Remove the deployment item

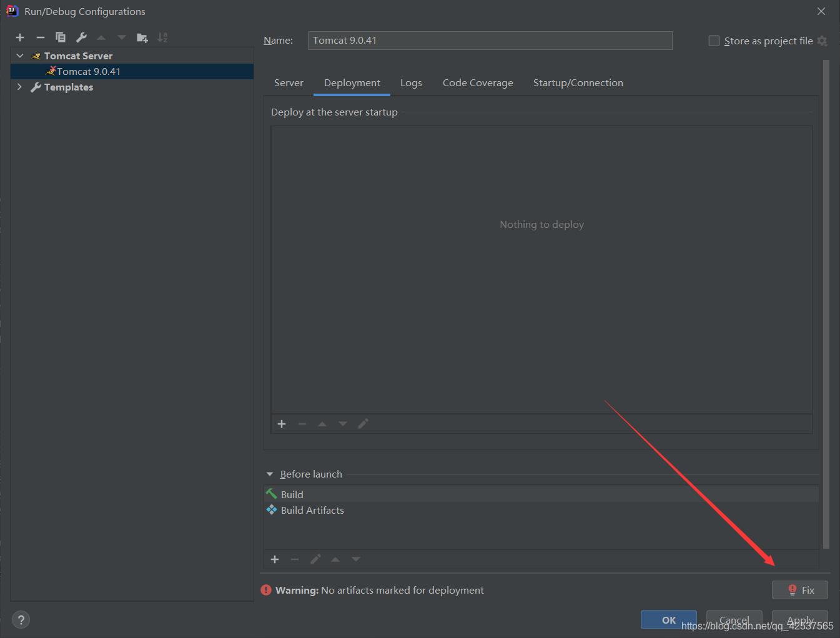tap(302, 424)
